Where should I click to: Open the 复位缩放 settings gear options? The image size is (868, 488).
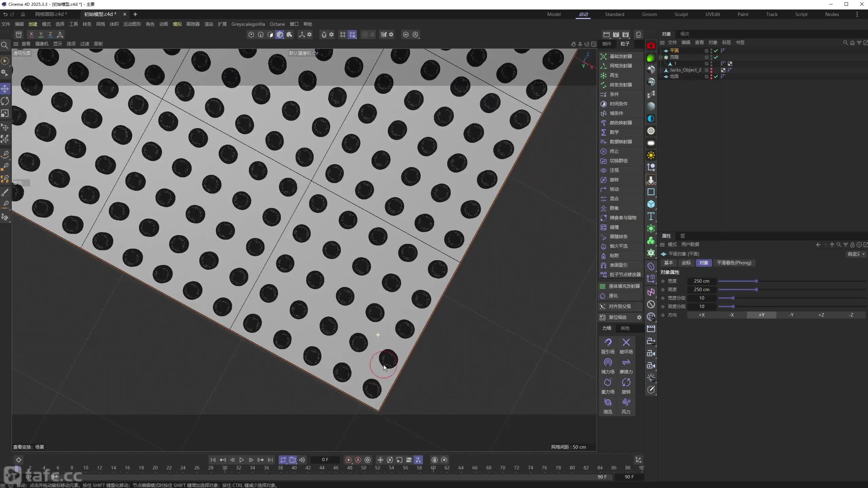pos(639,318)
